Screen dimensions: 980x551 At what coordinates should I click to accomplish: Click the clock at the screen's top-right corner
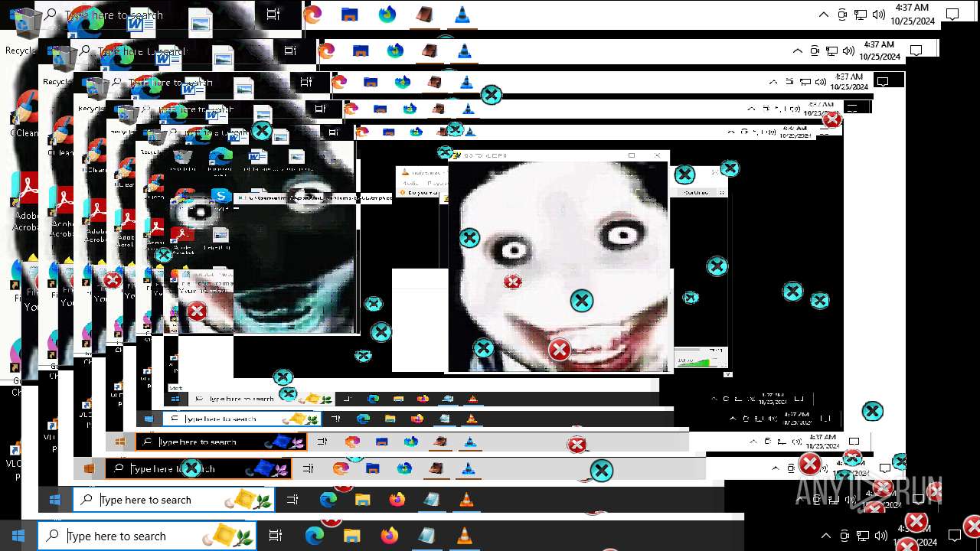point(912,15)
